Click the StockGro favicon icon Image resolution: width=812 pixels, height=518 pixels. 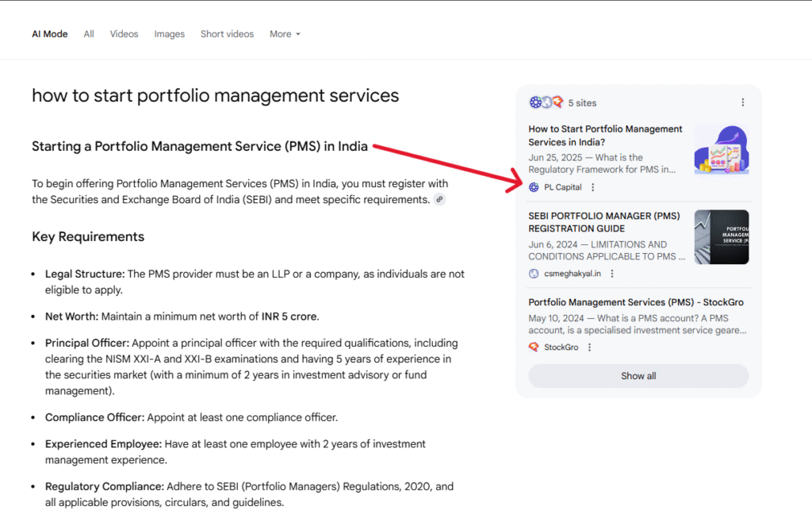tap(534, 347)
